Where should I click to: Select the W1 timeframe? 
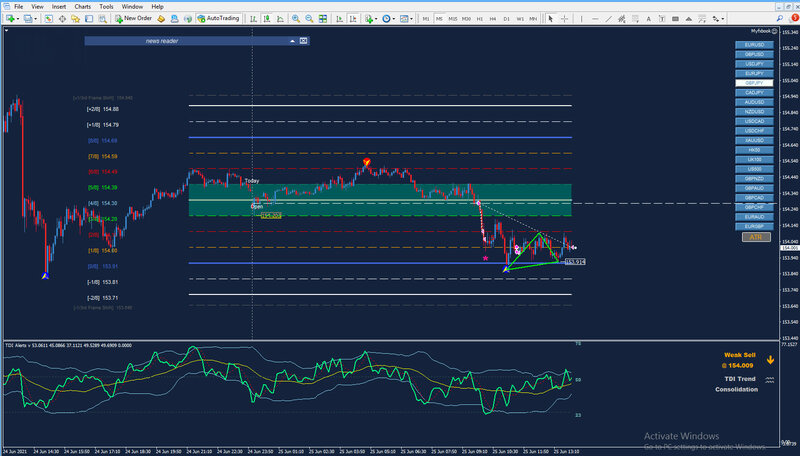pos(520,19)
